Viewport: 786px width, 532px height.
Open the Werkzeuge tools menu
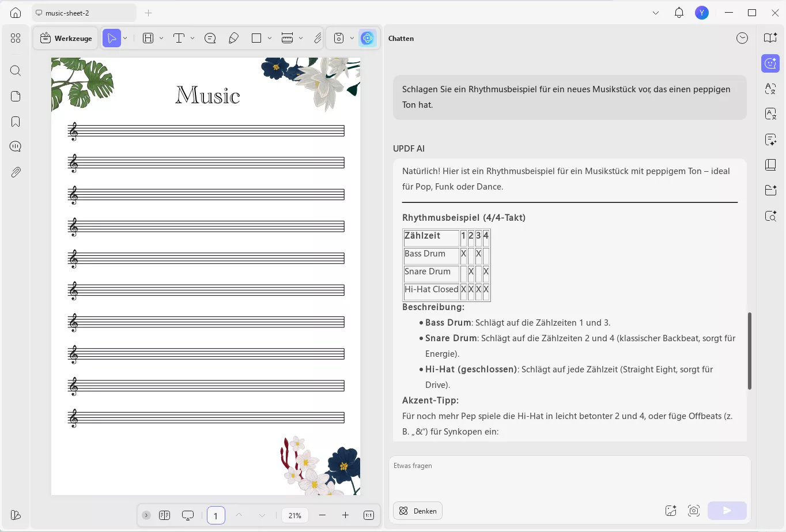coord(66,38)
